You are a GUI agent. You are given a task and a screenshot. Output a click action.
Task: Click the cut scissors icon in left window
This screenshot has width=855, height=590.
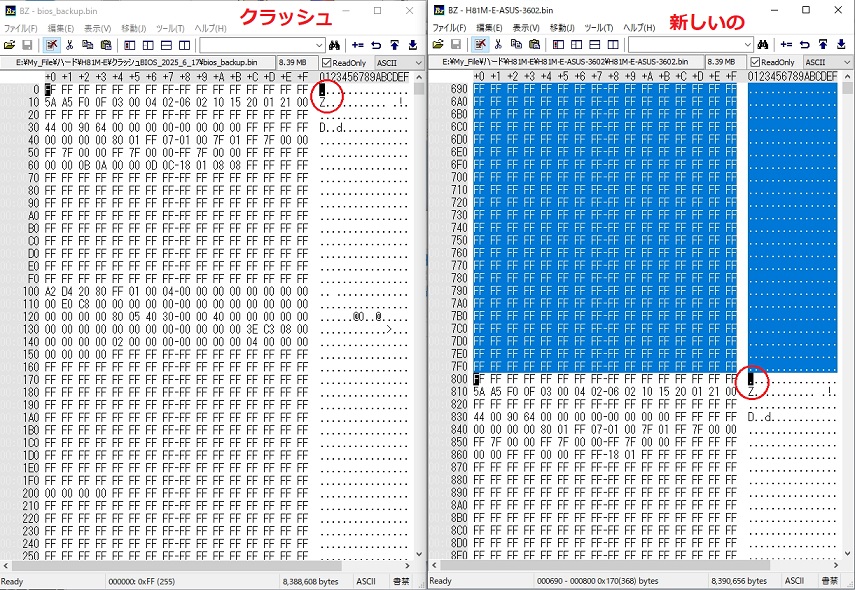pos(69,45)
